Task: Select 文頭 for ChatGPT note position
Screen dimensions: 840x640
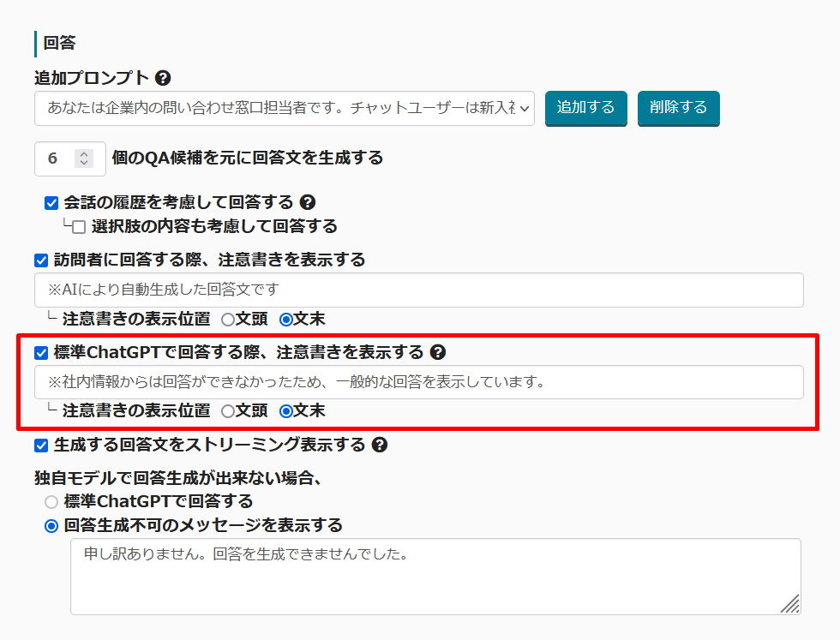Action: (228, 411)
